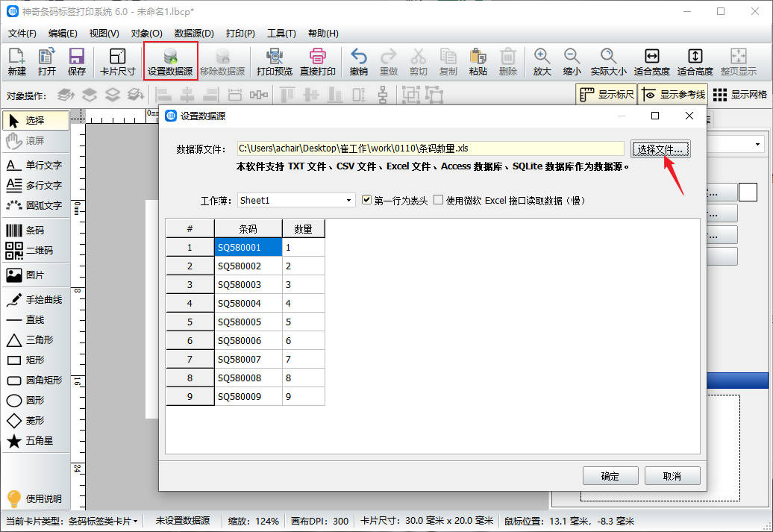Click the 适合高度 fit height icon
The width and height of the screenshot is (773, 532).
coord(695,62)
